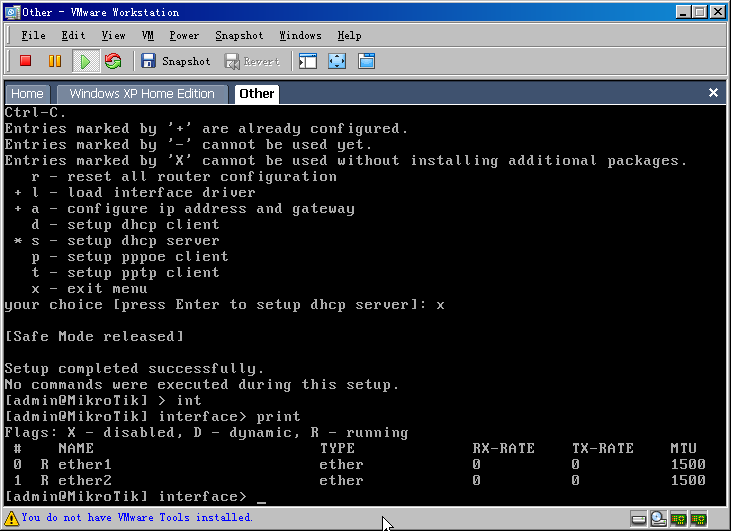Switch to the Home tab

pyautogui.click(x=27, y=94)
